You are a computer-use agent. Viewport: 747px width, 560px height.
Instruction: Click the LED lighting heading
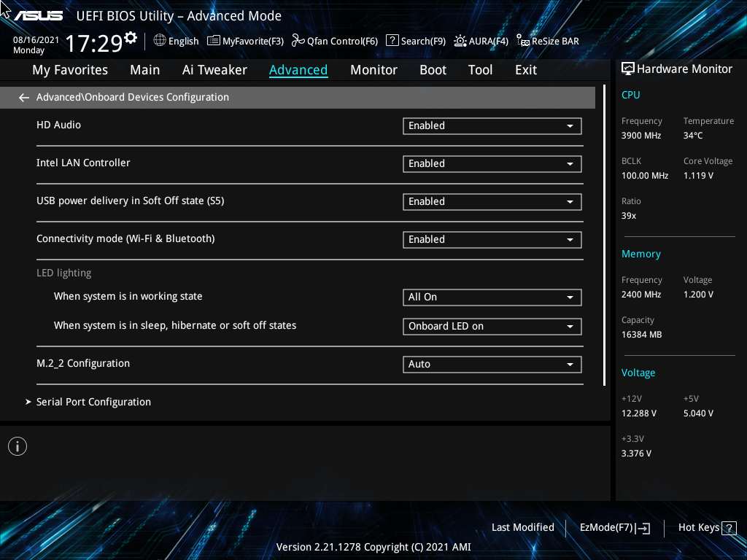pos(64,273)
